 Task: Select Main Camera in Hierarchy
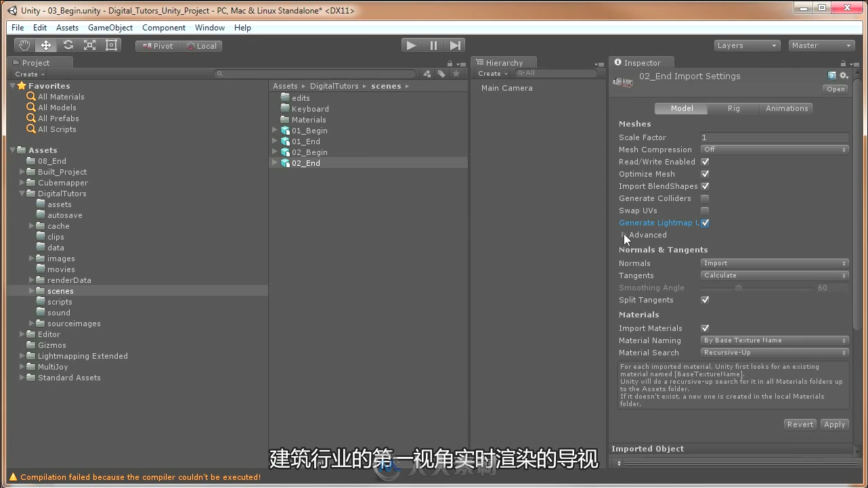[507, 88]
